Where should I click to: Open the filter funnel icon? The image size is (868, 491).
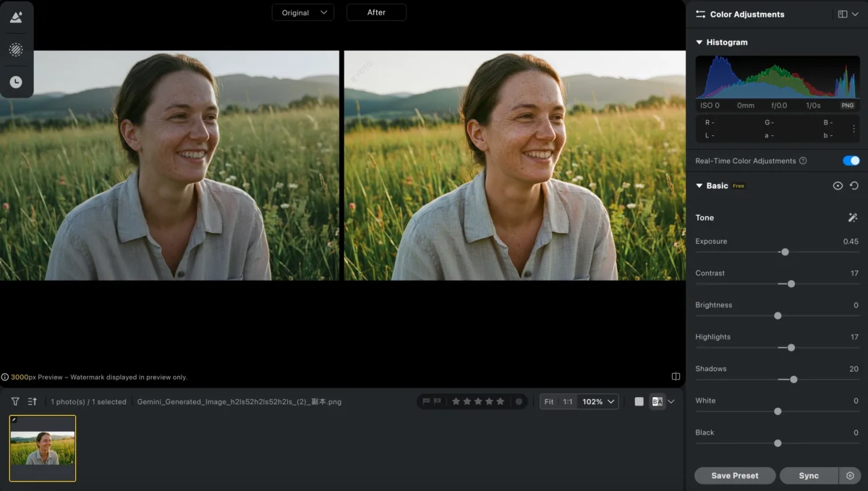15,401
